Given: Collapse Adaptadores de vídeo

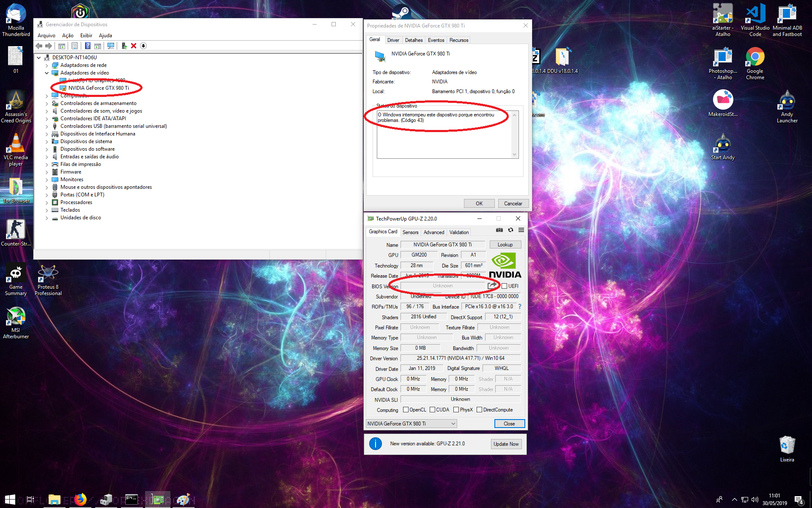Looking at the screenshot, I should [x=47, y=73].
